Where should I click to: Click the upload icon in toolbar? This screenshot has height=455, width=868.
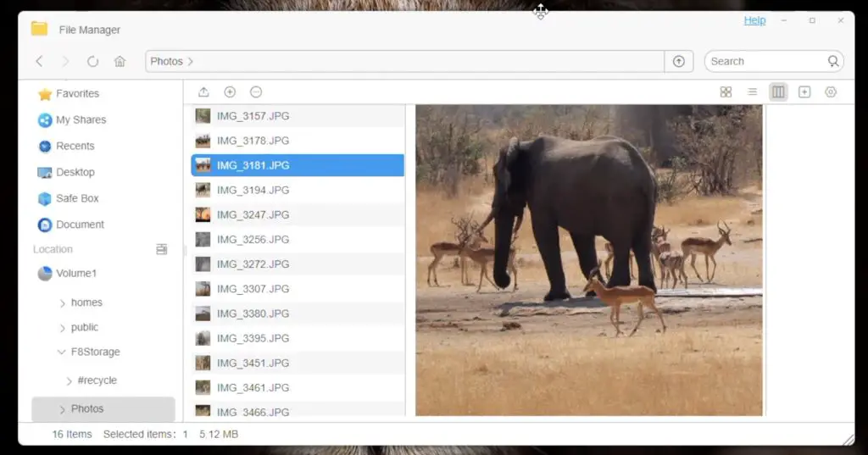pyautogui.click(x=203, y=92)
